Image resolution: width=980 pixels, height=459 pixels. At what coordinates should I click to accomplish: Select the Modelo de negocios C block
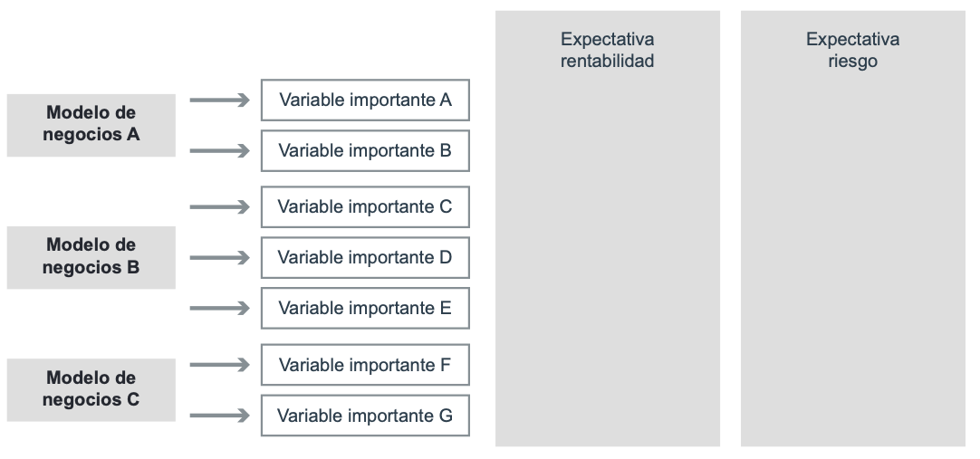click(x=91, y=389)
